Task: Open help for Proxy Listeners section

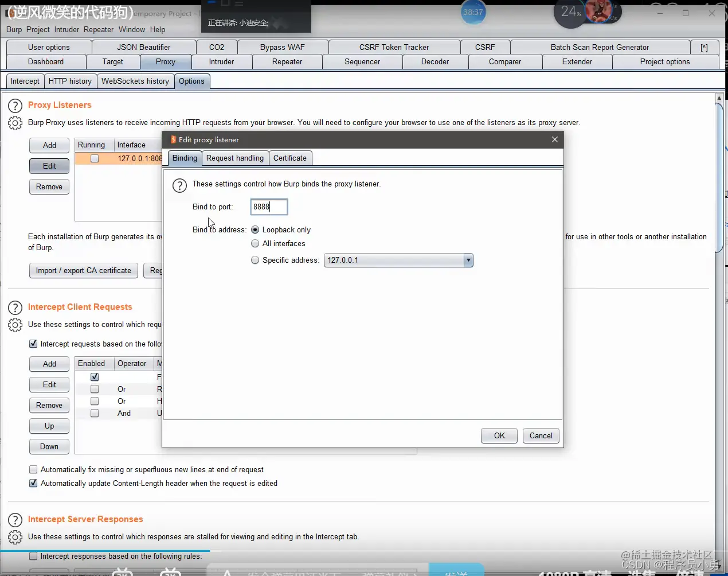Action: [x=15, y=106]
